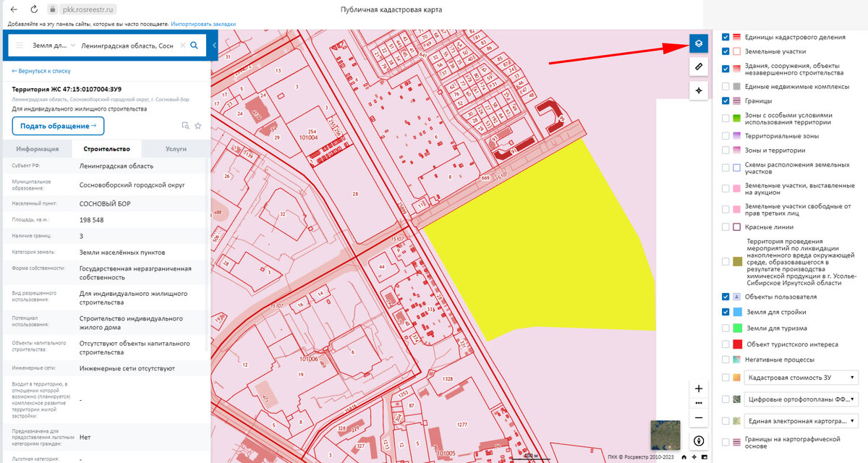Click 'Земли населённых пунктов' category value

(x=122, y=252)
